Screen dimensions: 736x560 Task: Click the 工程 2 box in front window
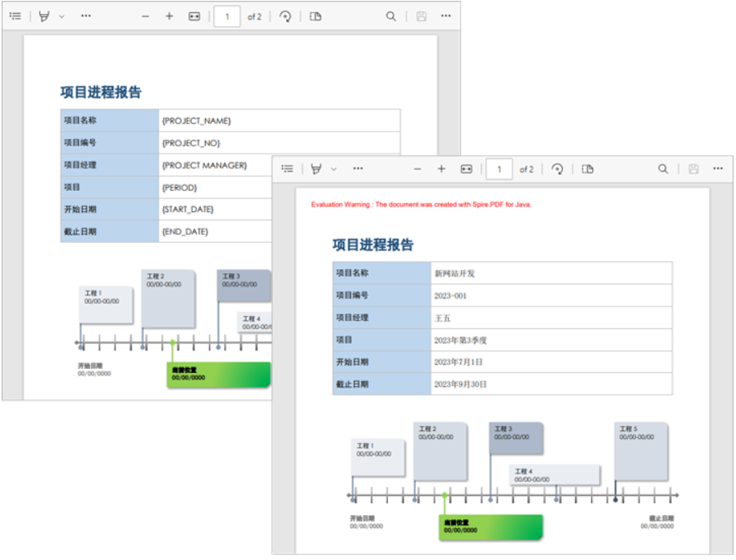click(440, 451)
